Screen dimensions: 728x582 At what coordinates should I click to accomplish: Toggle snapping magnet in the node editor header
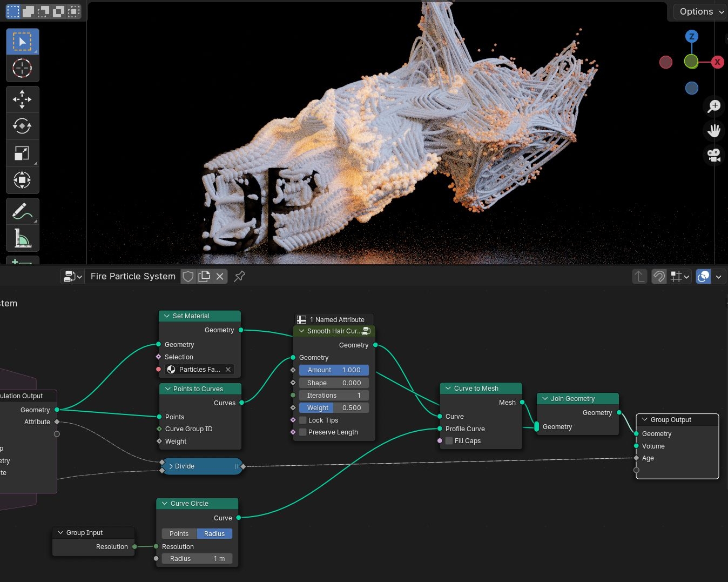(658, 276)
